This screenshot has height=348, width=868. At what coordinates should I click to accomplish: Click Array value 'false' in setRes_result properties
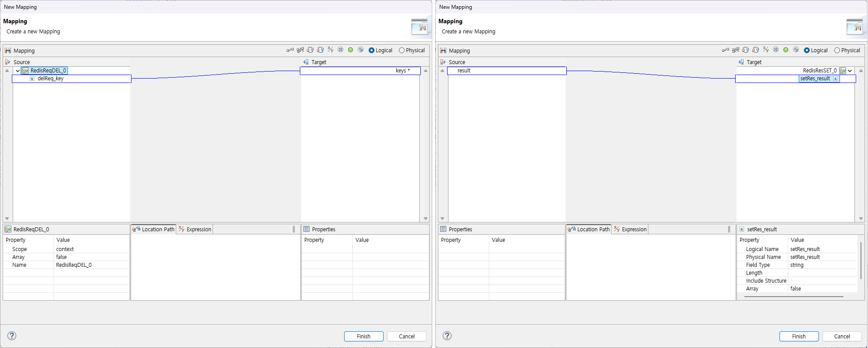(x=796, y=289)
